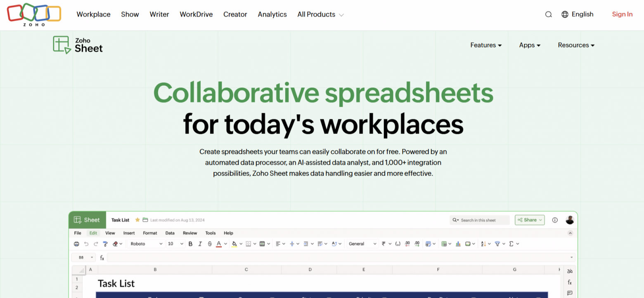Open the Tools menu in the spreadsheet
Image resolution: width=644 pixels, height=298 pixels.
[x=211, y=233]
